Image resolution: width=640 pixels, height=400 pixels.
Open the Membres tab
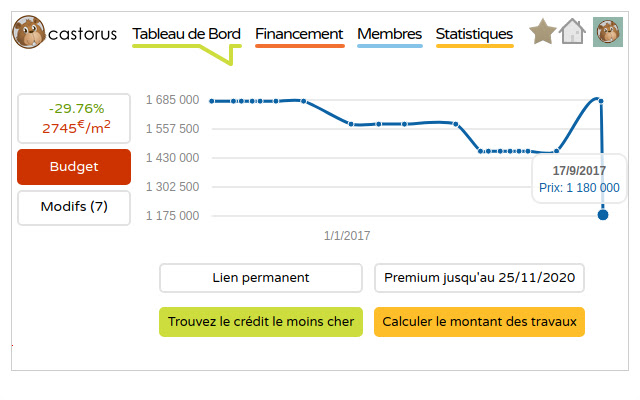click(389, 34)
